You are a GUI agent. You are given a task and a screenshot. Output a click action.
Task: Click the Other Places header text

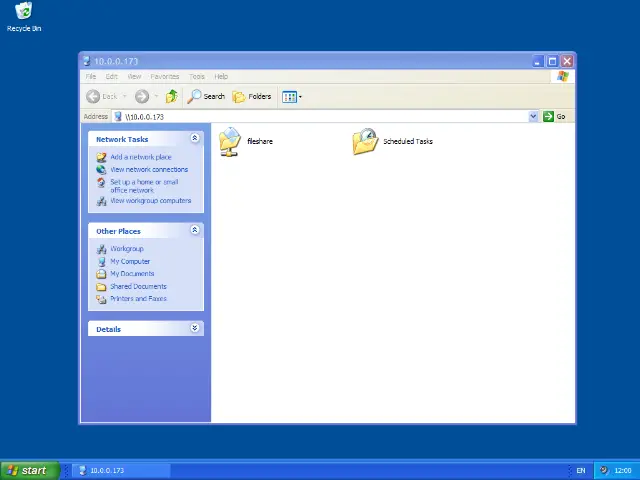pyautogui.click(x=118, y=231)
